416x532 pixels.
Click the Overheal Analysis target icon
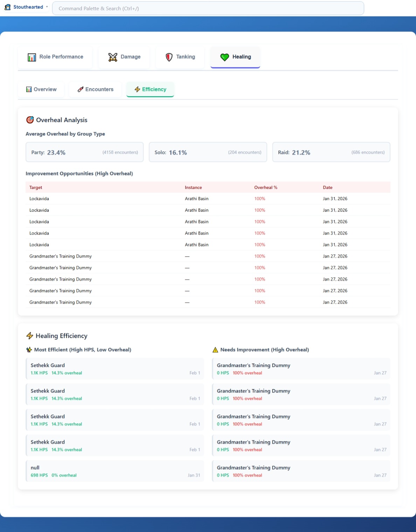coord(30,120)
